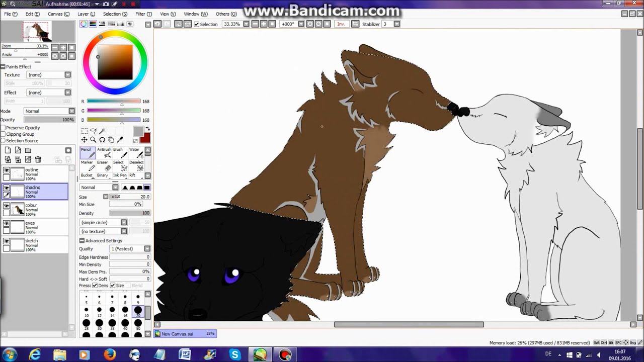The width and height of the screenshot is (644, 362).
Task: Hide the outline layer
Action: [x=7, y=171]
